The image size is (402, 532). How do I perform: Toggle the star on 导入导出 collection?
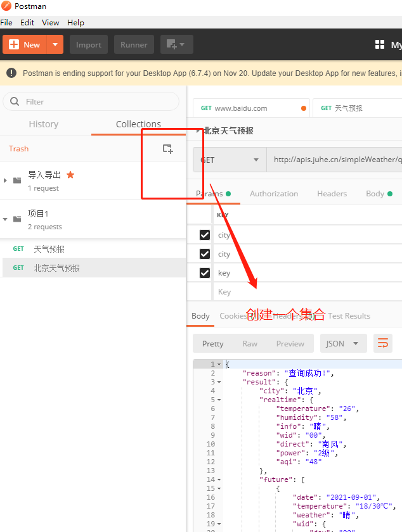70,175
